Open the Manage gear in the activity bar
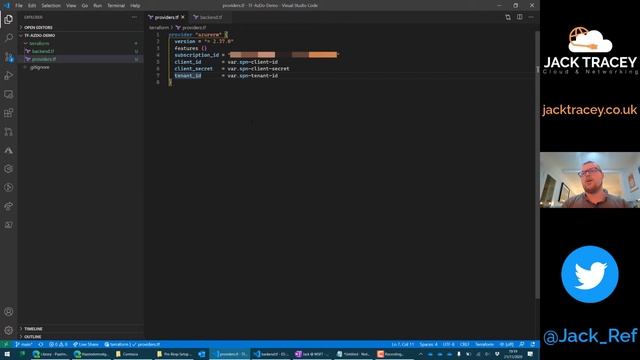 pyautogui.click(x=9, y=330)
